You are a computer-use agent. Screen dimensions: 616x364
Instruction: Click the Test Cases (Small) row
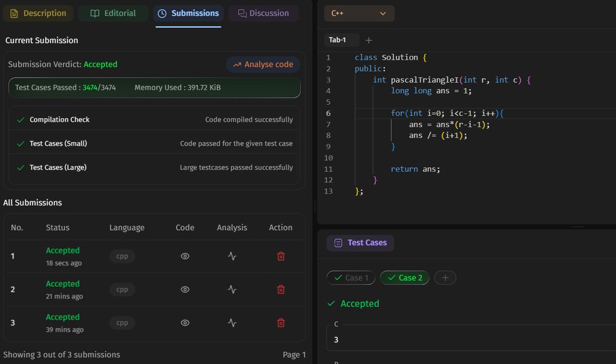[x=155, y=144]
